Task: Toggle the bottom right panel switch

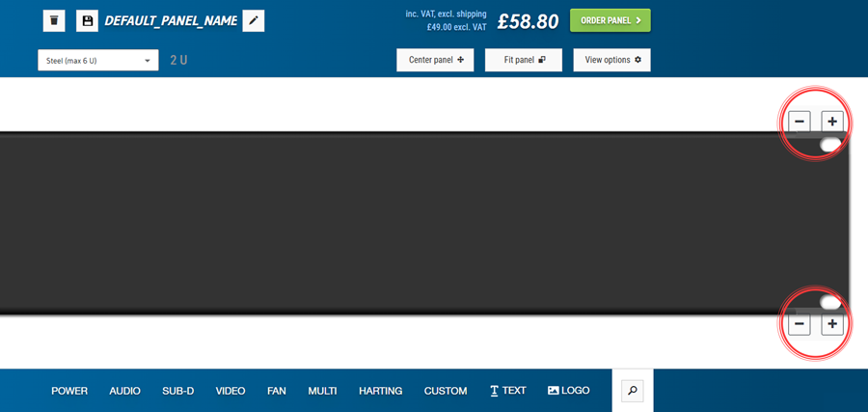Action: point(830,302)
